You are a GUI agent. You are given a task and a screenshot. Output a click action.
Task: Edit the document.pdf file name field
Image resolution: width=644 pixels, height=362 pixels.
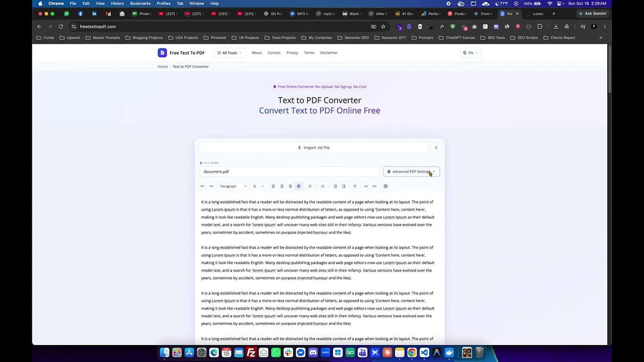pyautogui.click(x=289, y=172)
